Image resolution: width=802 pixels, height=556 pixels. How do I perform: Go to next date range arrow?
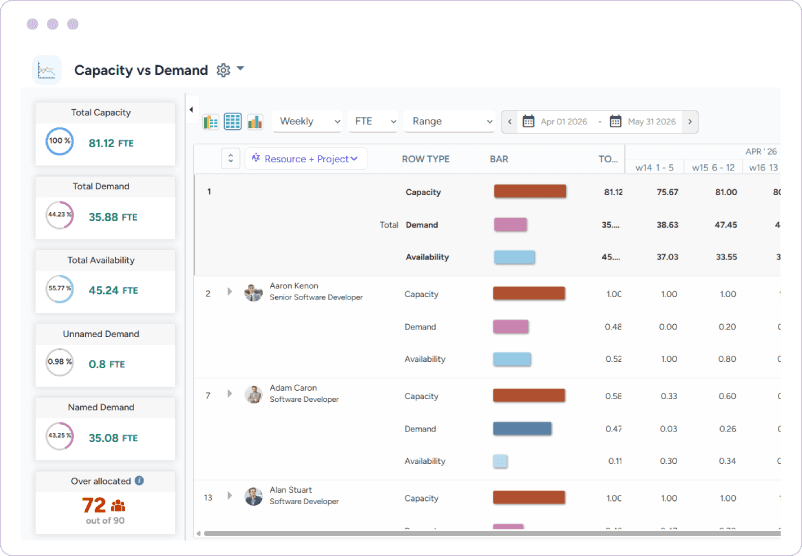[690, 122]
